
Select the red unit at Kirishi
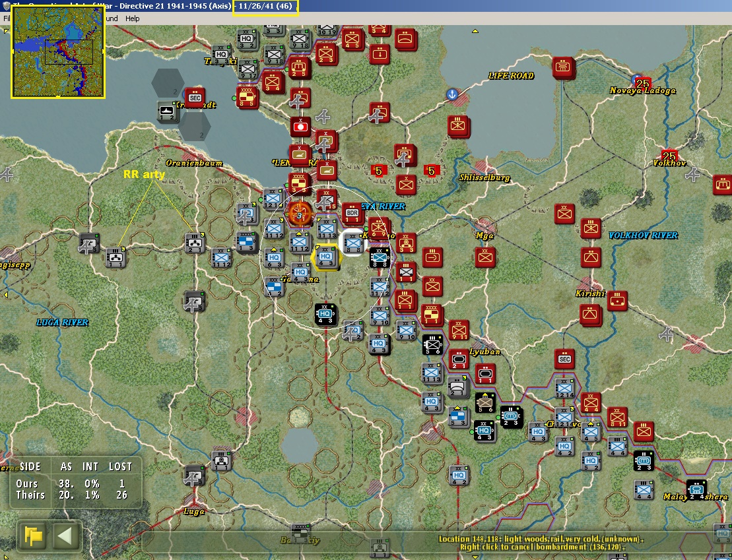(x=618, y=301)
